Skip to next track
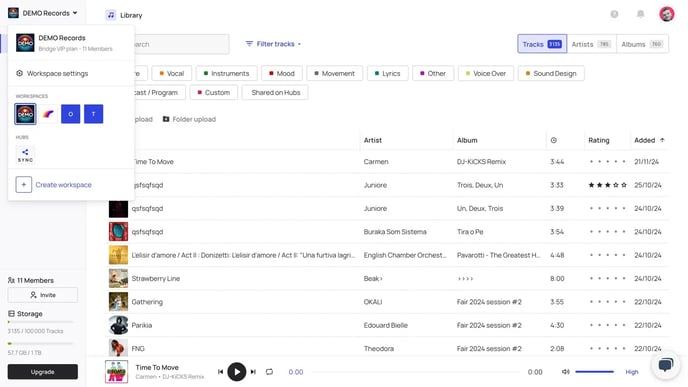 [x=253, y=372]
